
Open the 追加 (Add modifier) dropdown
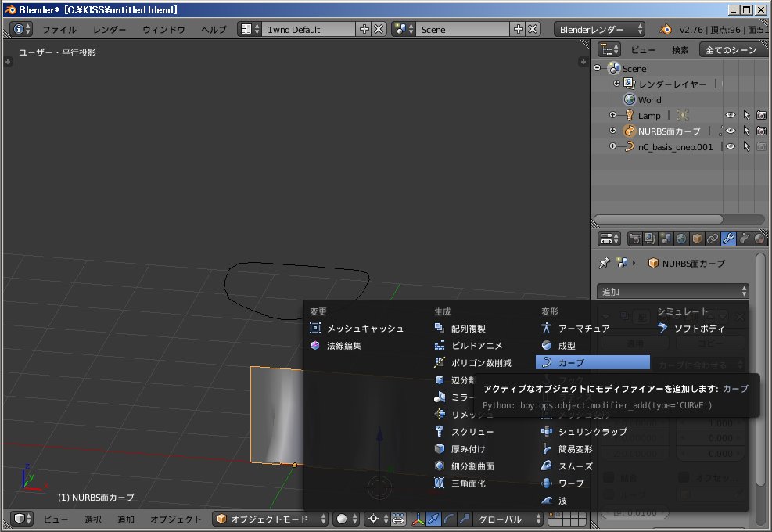pyautogui.click(x=673, y=292)
